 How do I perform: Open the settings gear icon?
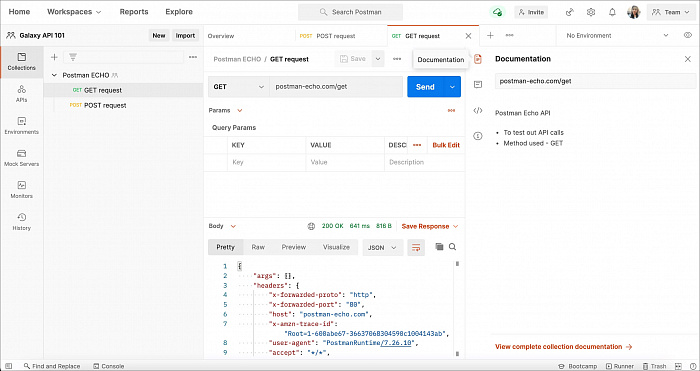click(591, 13)
